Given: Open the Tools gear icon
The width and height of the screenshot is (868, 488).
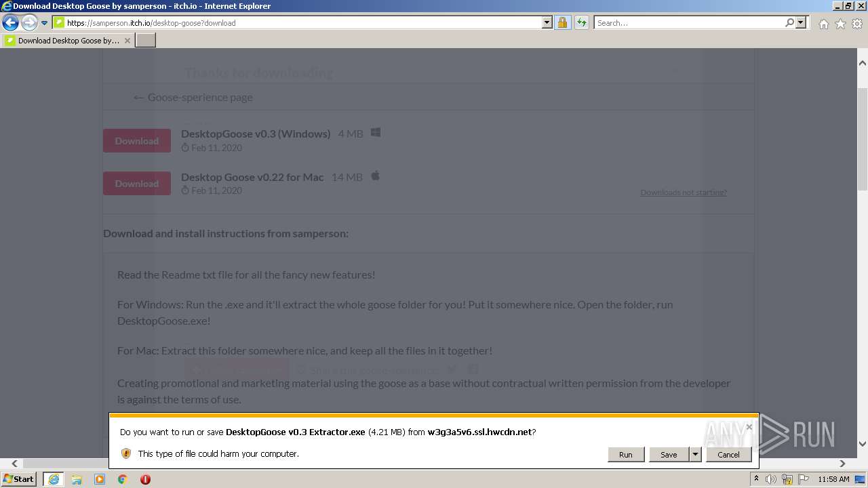Looking at the screenshot, I should pyautogui.click(x=857, y=24).
